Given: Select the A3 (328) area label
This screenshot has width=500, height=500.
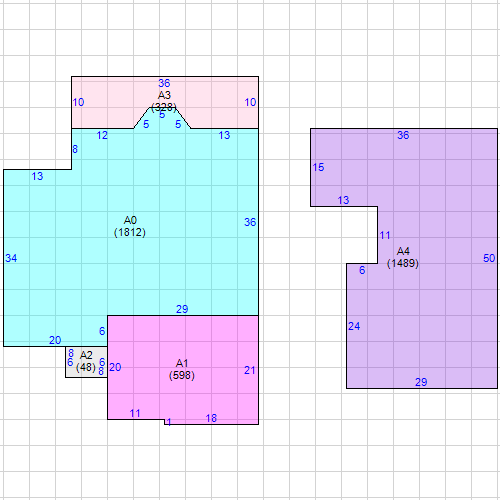Looking at the screenshot, I should [x=164, y=101].
